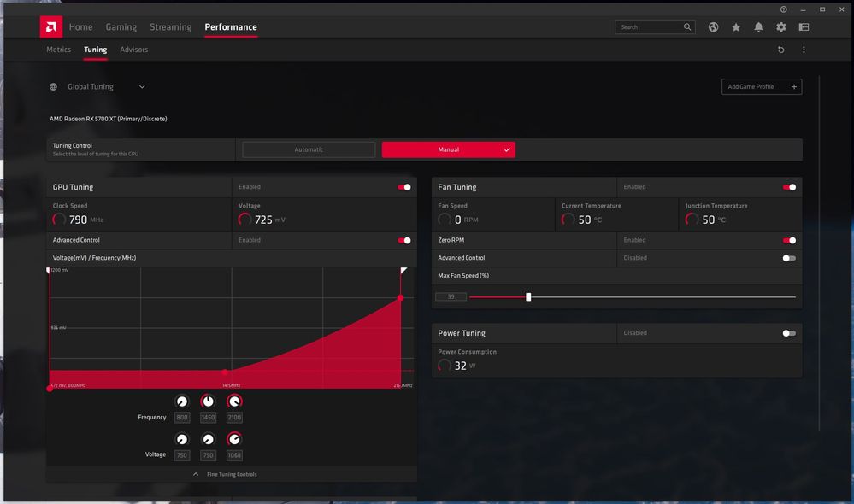The width and height of the screenshot is (854, 504).
Task: Open settings gear icon
Action: tap(781, 26)
